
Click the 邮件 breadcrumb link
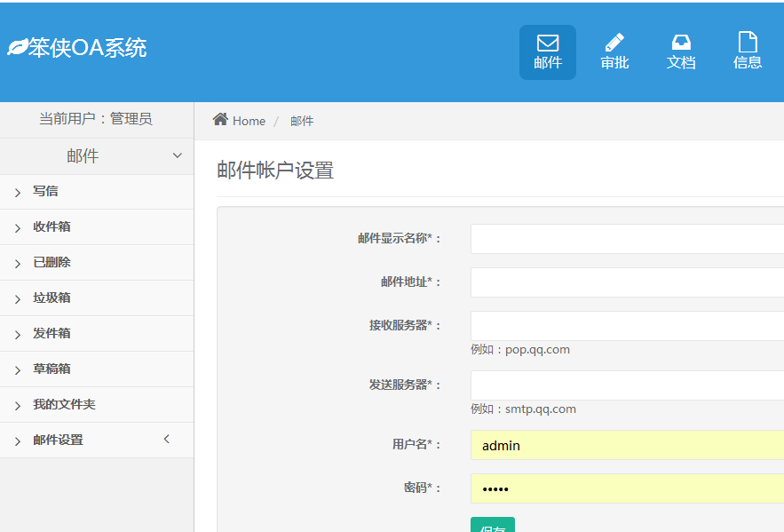(302, 121)
